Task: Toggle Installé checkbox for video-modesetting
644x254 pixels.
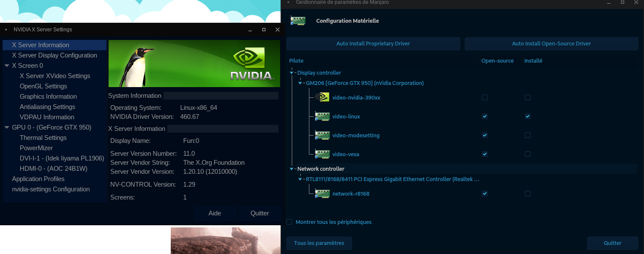Action: (x=528, y=135)
